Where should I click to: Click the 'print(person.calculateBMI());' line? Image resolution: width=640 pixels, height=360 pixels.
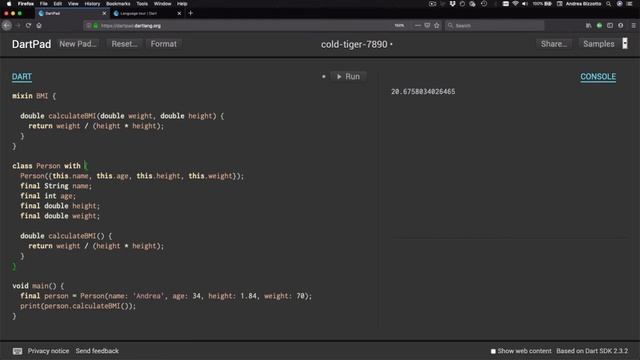tap(78, 306)
